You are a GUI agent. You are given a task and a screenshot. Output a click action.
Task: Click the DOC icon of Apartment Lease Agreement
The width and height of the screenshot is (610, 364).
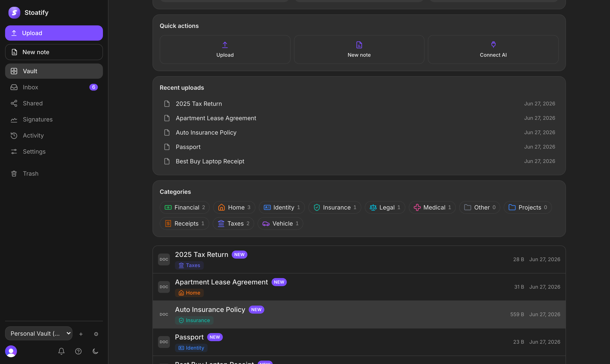click(x=164, y=287)
